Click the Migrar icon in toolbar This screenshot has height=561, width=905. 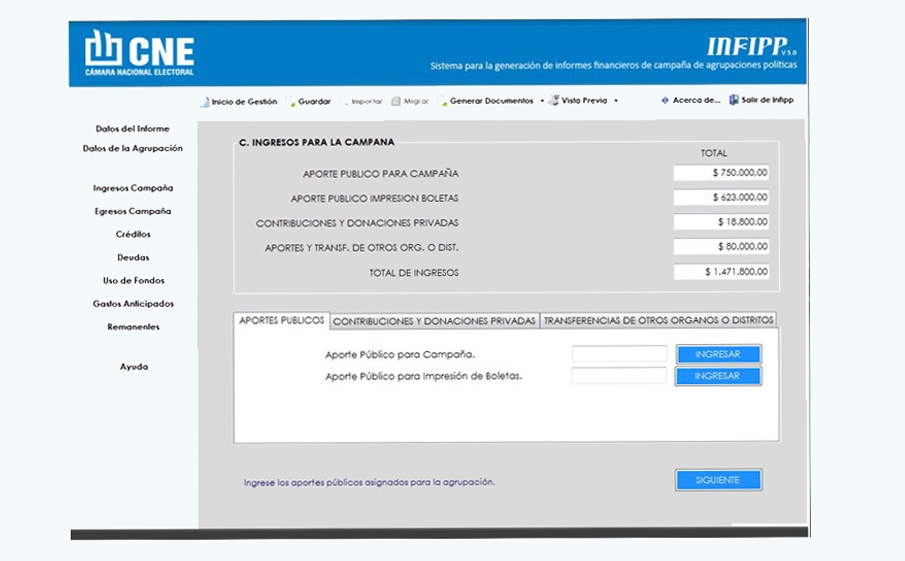396,102
